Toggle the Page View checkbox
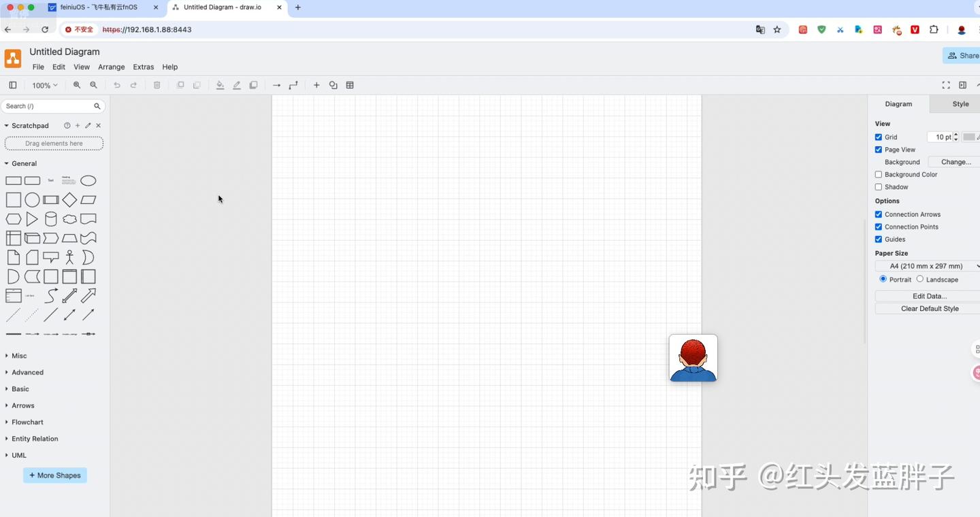 pyautogui.click(x=879, y=150)
